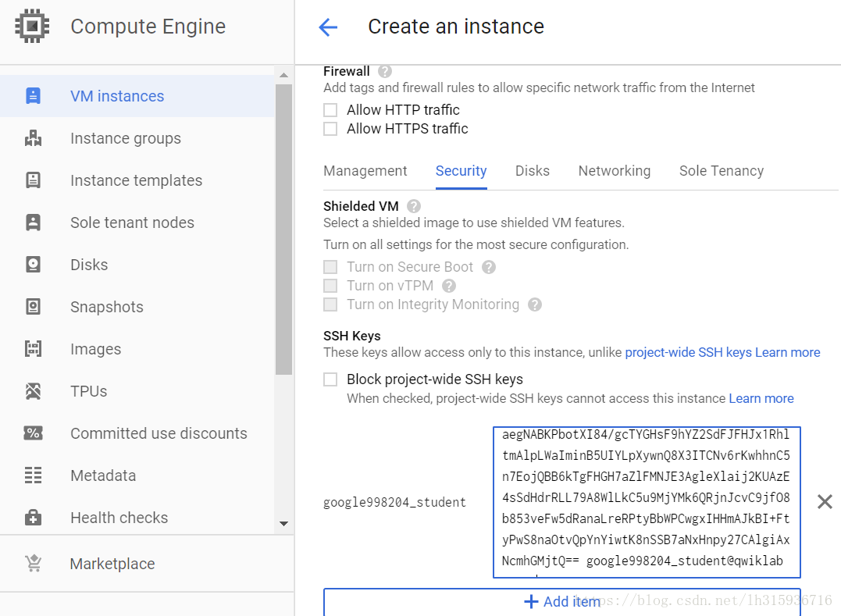The height and width of the screenshot is (616, 841).
Task: Open VM instances in sidebar
Action: pos(117,96)
